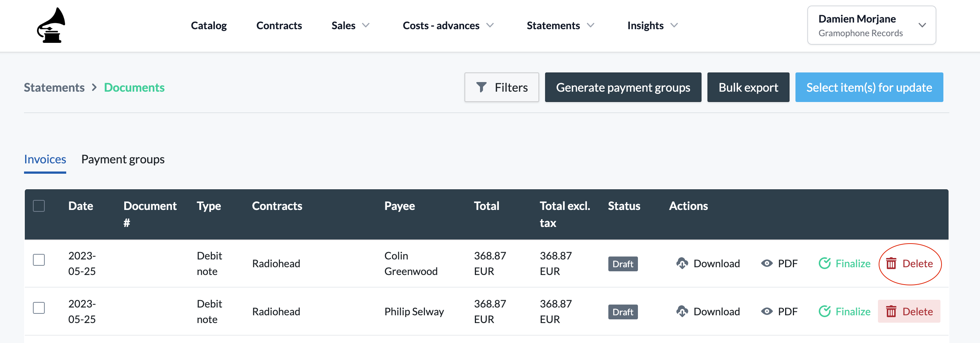Click the Actions column header
The width and height of the screenshot is (980, 343).
(x=688, y=206)
